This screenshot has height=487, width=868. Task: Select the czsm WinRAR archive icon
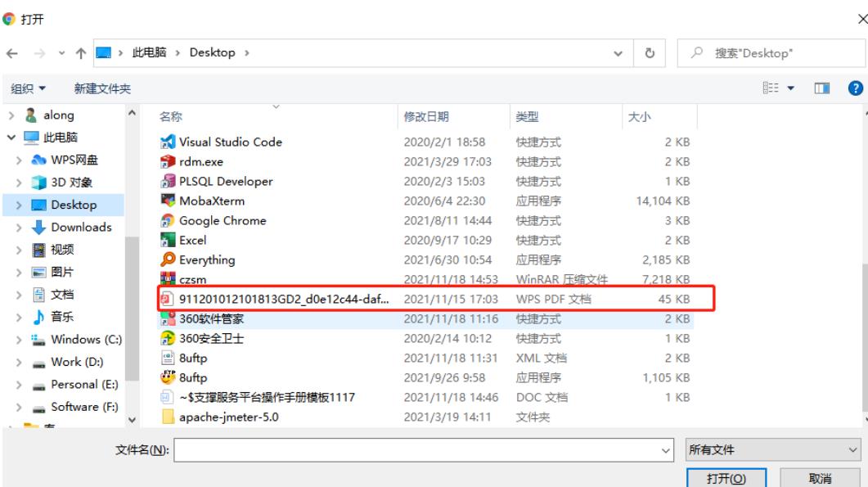coord(168,279)
